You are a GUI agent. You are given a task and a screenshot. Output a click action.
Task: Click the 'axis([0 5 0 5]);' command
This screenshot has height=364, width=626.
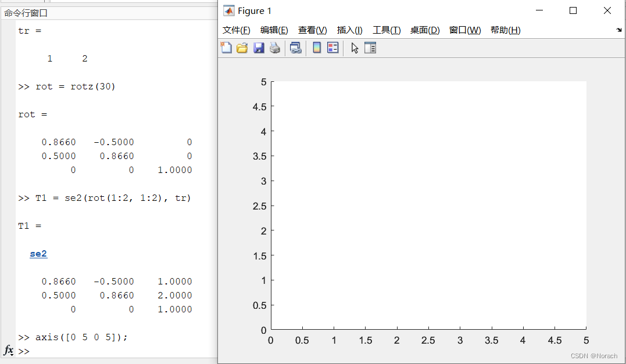pos(81,337)
